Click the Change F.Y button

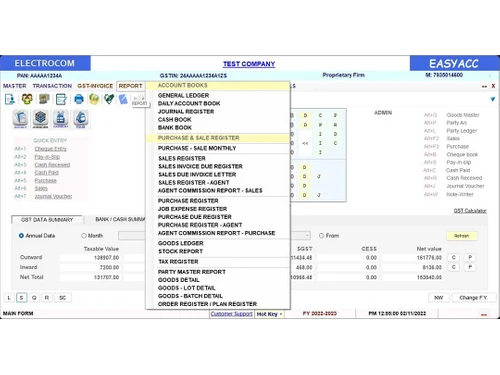pyautogui.click(x=473, y=298)
